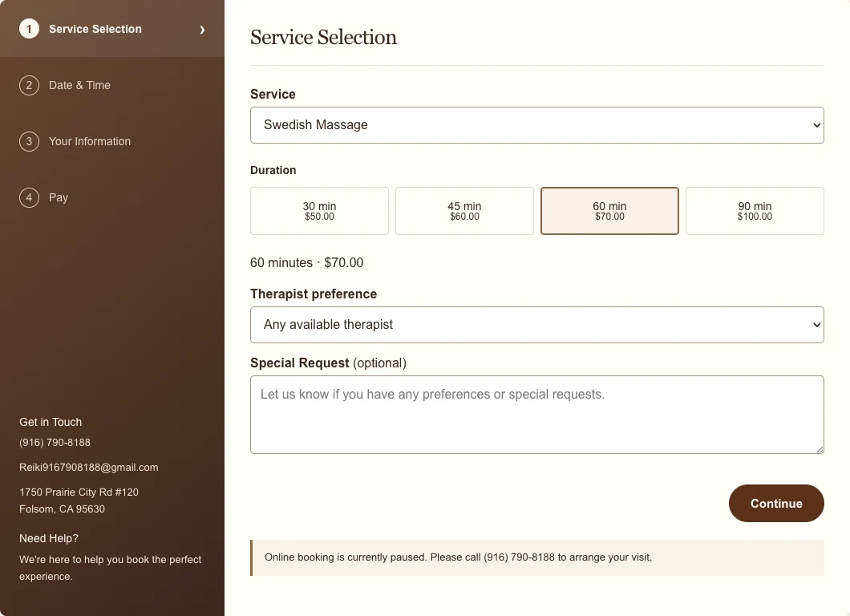Viewport: 850px width, 616px height.
Task: Select the 30 min duration option
Action: tap(319, 211)
